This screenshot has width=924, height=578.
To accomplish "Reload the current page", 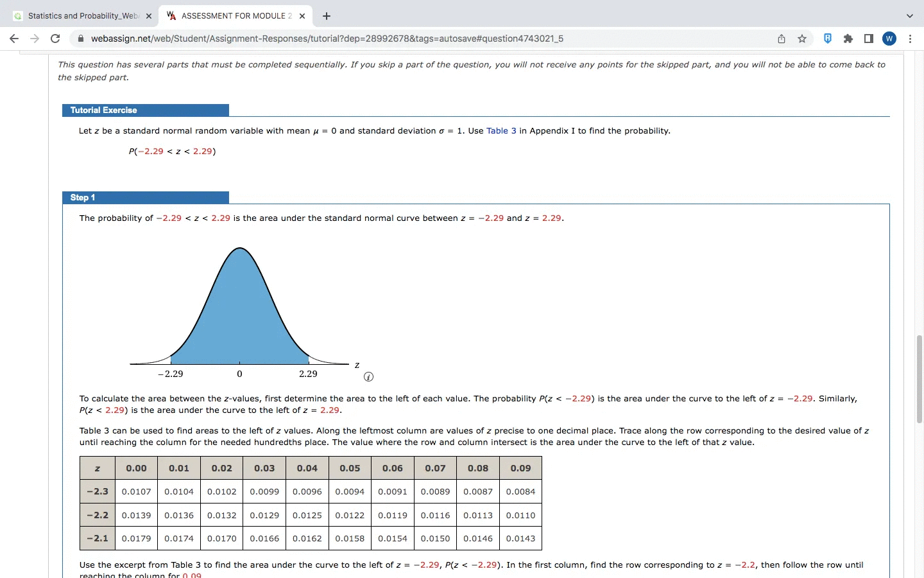I will [55, 39].
